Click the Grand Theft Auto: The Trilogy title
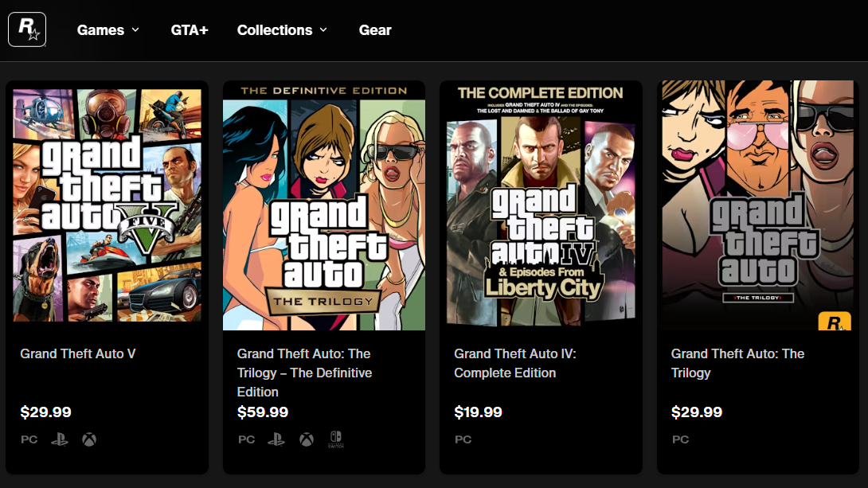Viewport: 868px width, 488px height. coord(737,364)
